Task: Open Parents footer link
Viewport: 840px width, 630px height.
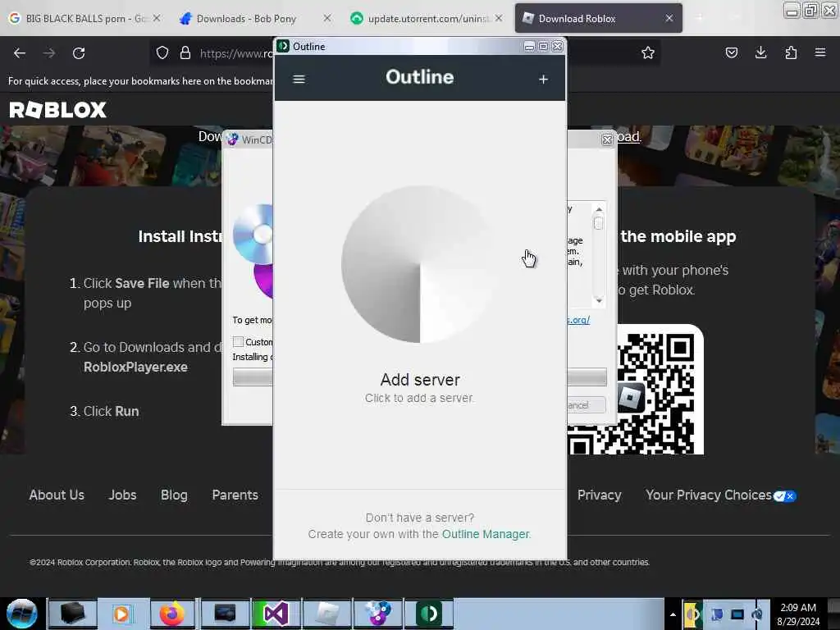Action: [x=235, y=495]
